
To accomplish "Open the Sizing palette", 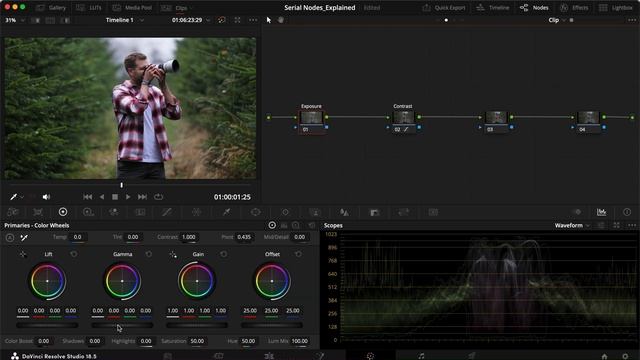I will pos(404,212).
